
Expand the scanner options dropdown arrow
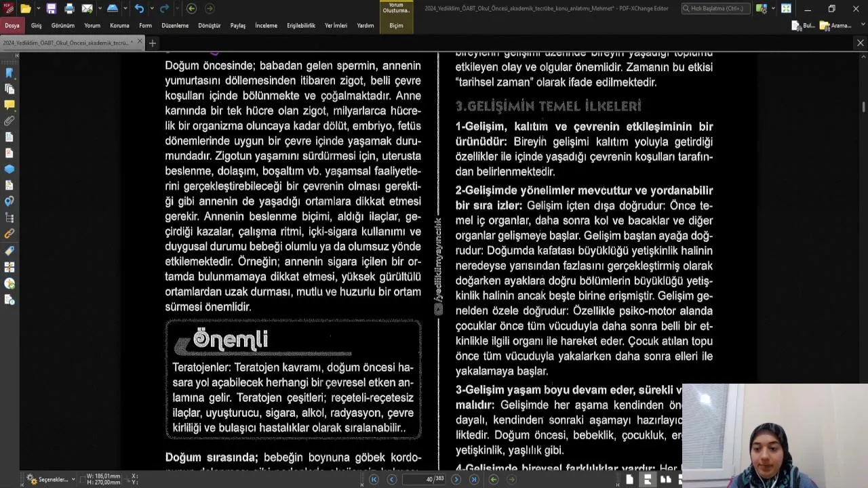[x=125, y=9]
